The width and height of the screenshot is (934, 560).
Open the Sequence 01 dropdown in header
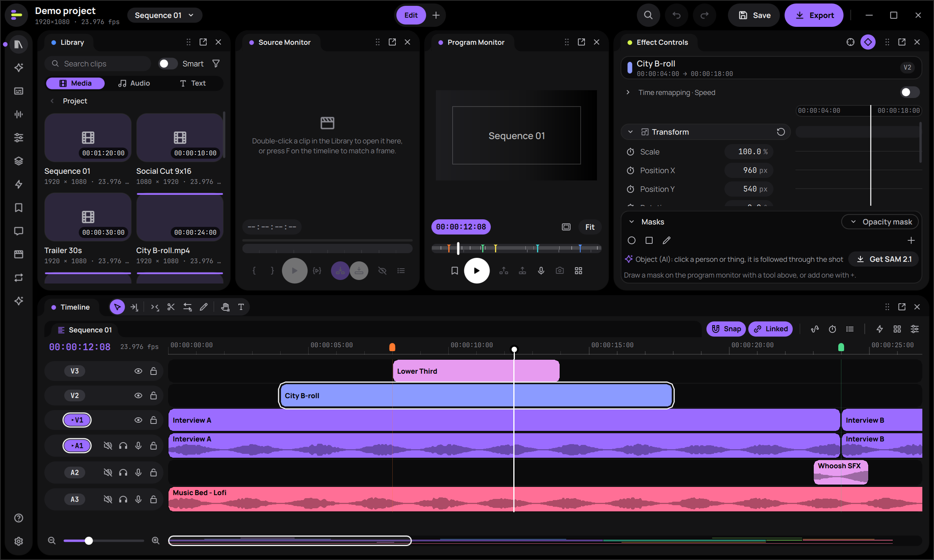(x=164, y=15)
